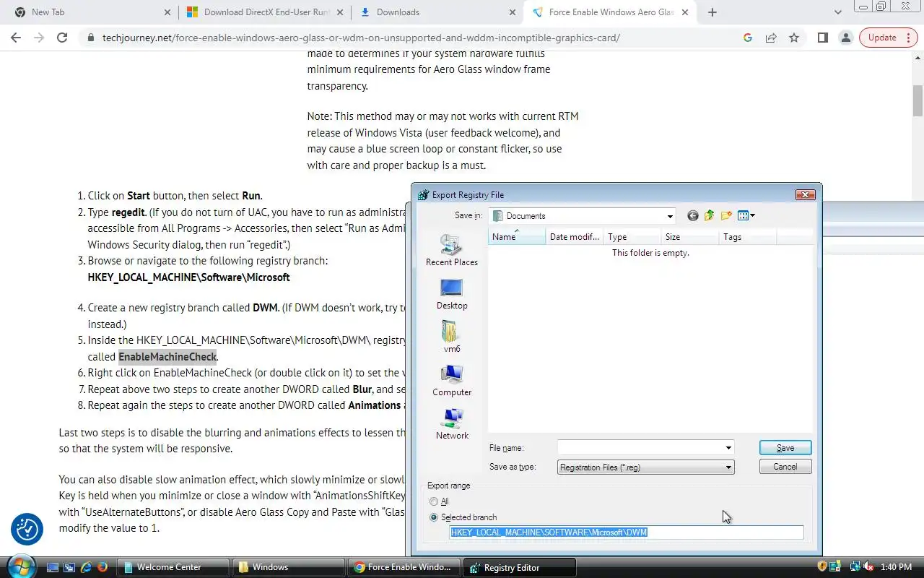This screenshot has height=578, width=924.
Task: Open the Chrome profile avatar
Action: coord(845,38)
